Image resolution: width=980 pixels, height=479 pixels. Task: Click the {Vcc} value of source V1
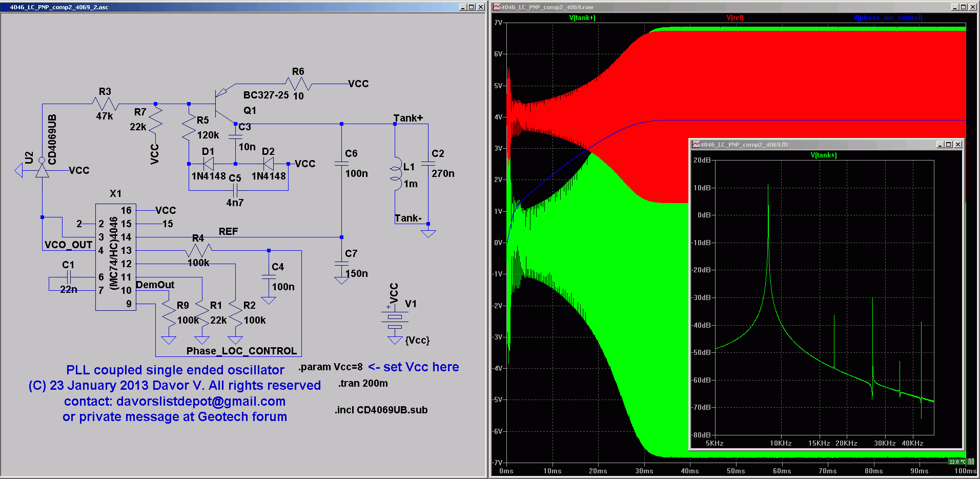tap(417, 341)
